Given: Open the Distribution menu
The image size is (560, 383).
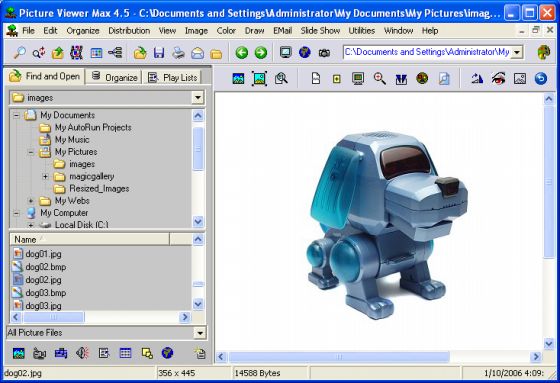Looking at the screenshot, I should point(129,31).
